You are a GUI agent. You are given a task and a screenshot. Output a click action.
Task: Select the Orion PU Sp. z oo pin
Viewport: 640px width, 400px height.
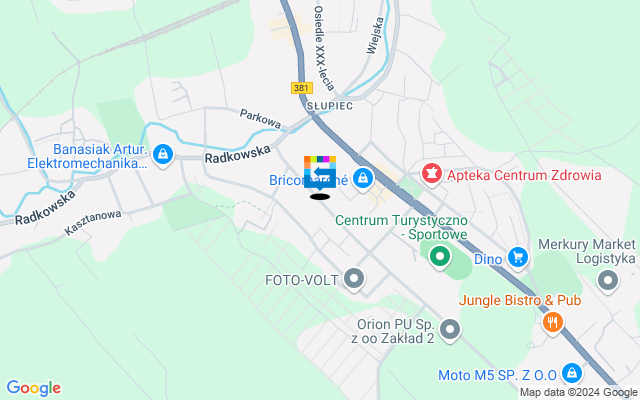pos(450,330)
